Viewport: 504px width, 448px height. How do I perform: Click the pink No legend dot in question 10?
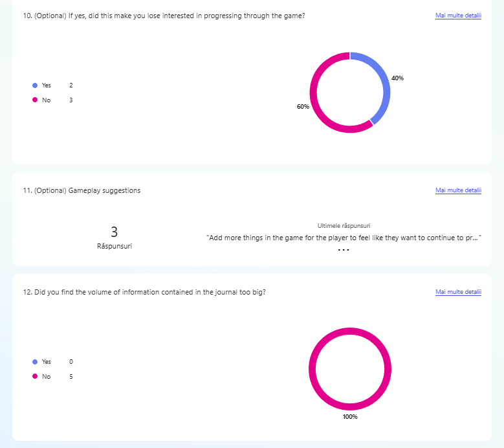click(35, 100)
